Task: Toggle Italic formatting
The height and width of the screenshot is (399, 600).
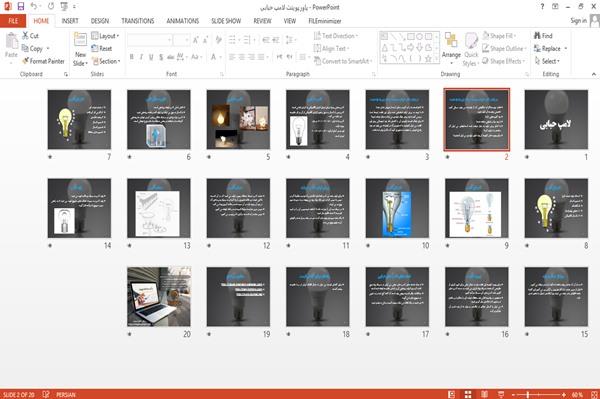Action: point(141,57)
